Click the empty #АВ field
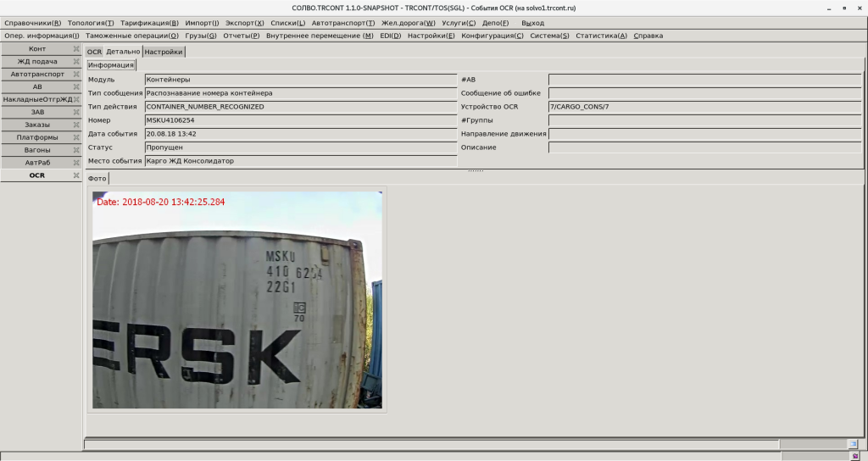This screenshot has width=868, height=461. (704, 80)
